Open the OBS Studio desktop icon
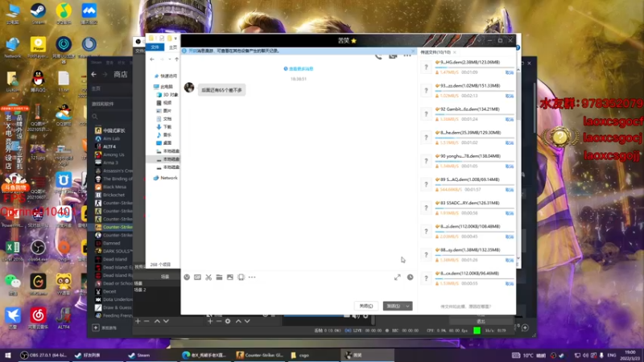 tap(38, 250)
